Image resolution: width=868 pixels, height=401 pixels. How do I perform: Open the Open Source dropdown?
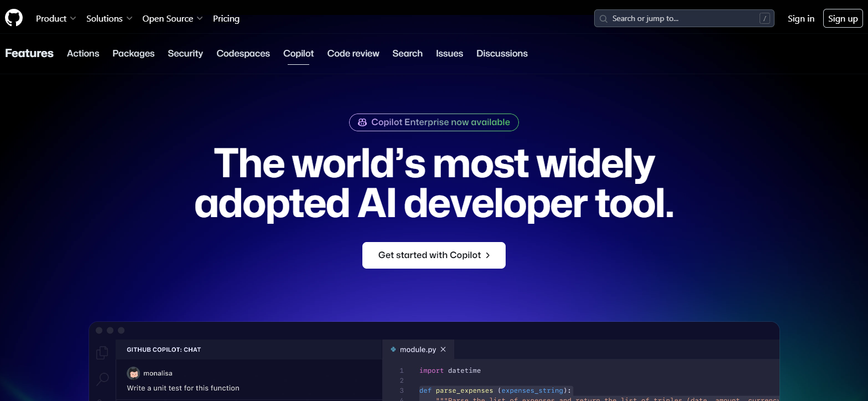(173, 18)
